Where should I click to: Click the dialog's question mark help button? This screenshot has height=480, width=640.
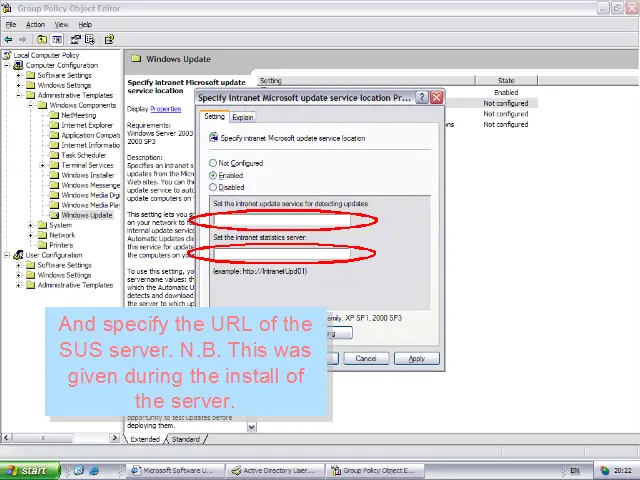(422, 98)
